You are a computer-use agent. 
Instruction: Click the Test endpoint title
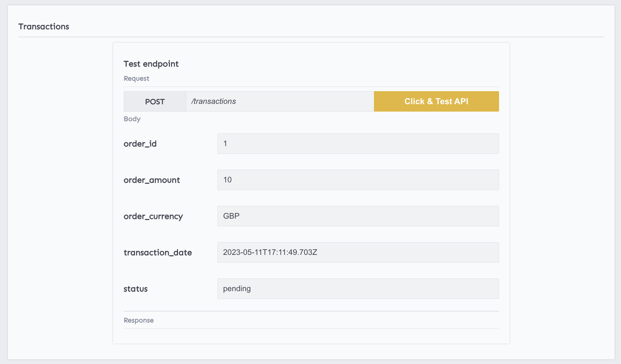[x=151, y=64]
